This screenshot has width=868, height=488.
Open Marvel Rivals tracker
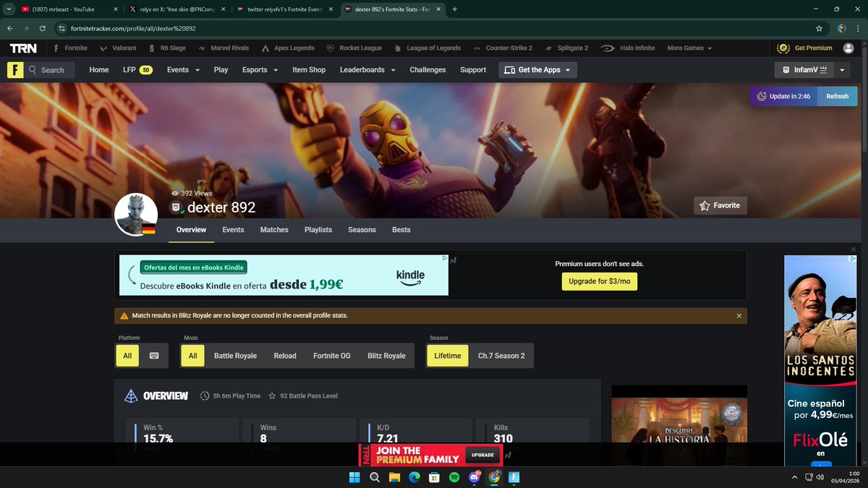[x=224, y=48]
